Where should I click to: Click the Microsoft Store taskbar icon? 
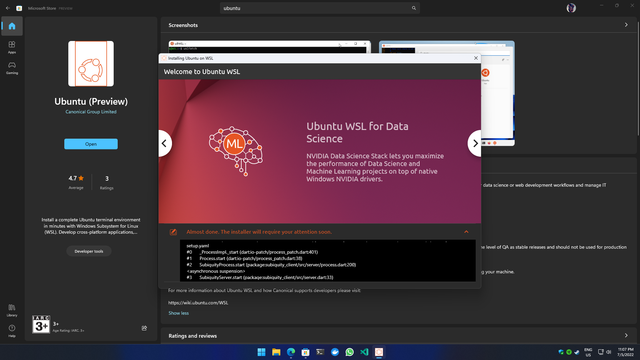(x=305, y=352)
